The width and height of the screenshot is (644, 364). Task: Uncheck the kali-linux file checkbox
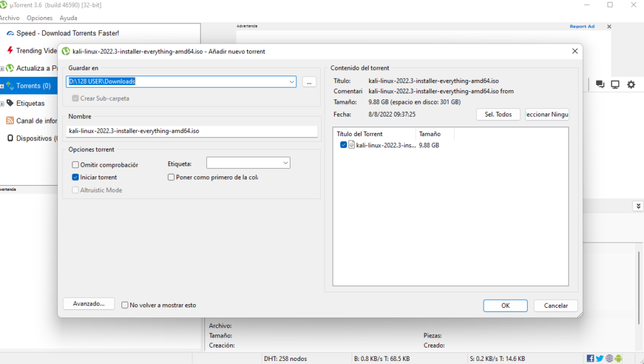(343, 145)
